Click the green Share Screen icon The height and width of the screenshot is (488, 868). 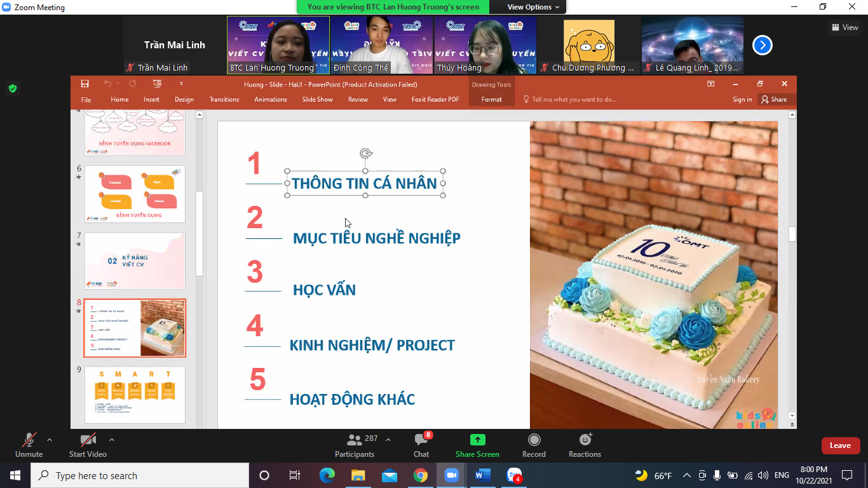[477, 440]
